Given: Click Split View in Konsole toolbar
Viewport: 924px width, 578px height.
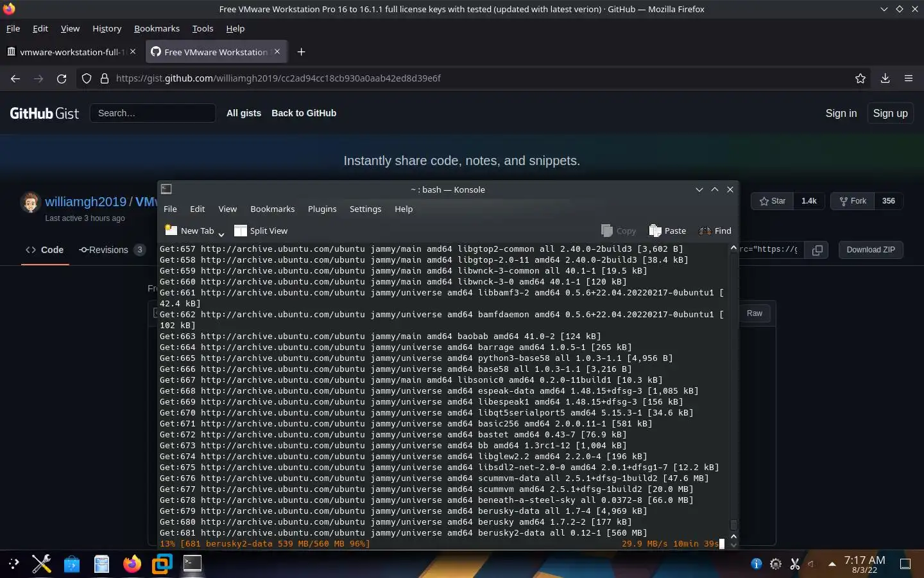Looking at the screenshot, I should click(x=261, y=231).
